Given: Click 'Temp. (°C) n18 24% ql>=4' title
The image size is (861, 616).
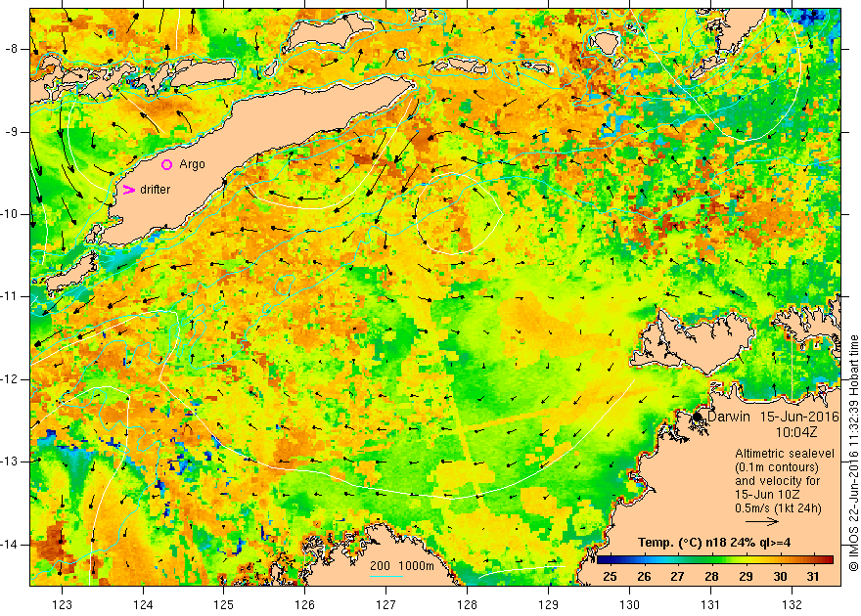Looking at the screenshot, I should [714, 543].
